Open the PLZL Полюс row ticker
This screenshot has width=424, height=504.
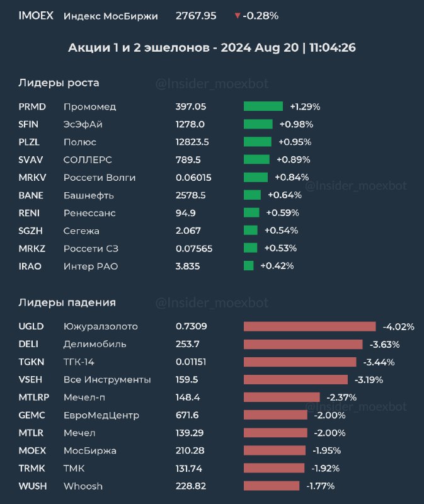(31, 142)
